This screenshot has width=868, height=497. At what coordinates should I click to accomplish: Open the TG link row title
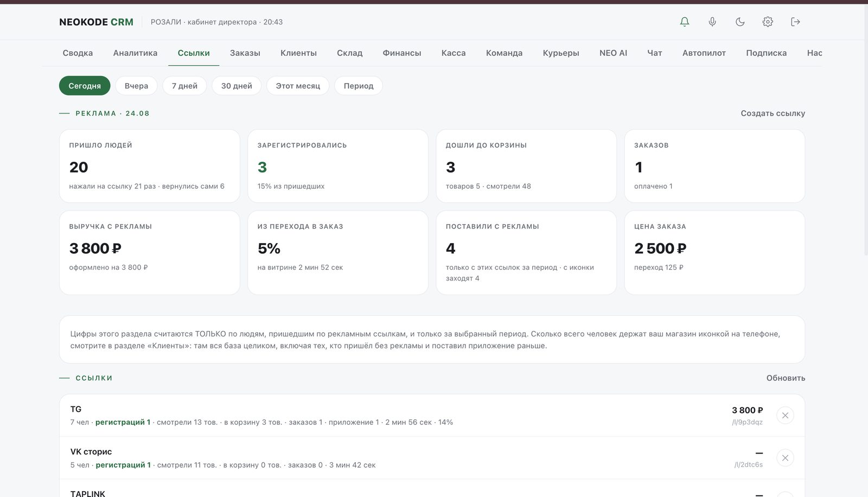click(x=76, y=409)
